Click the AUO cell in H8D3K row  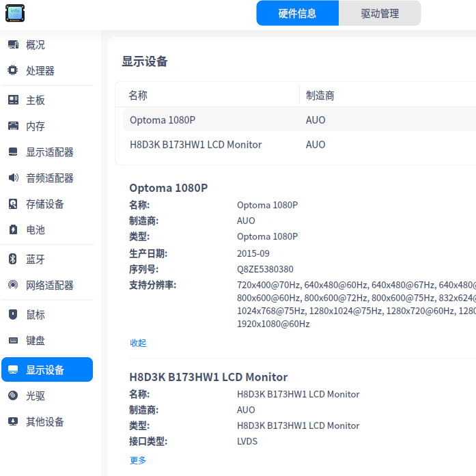pos(316,145)
